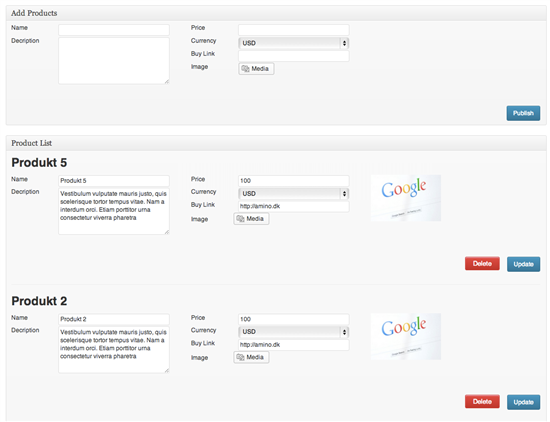This screenshot has height=422, width=550.
Task: Open Media picker for Produkt 2
Action: point(251,357)
